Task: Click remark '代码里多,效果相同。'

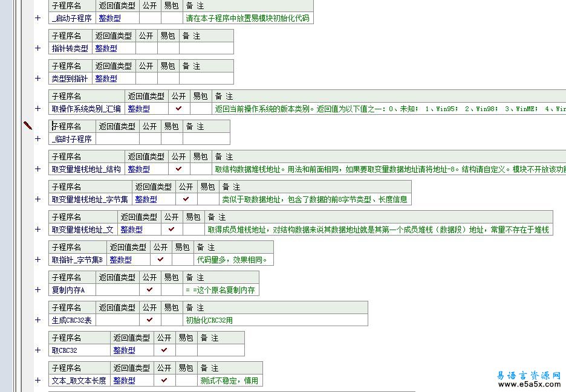Action: coord(232,260)
